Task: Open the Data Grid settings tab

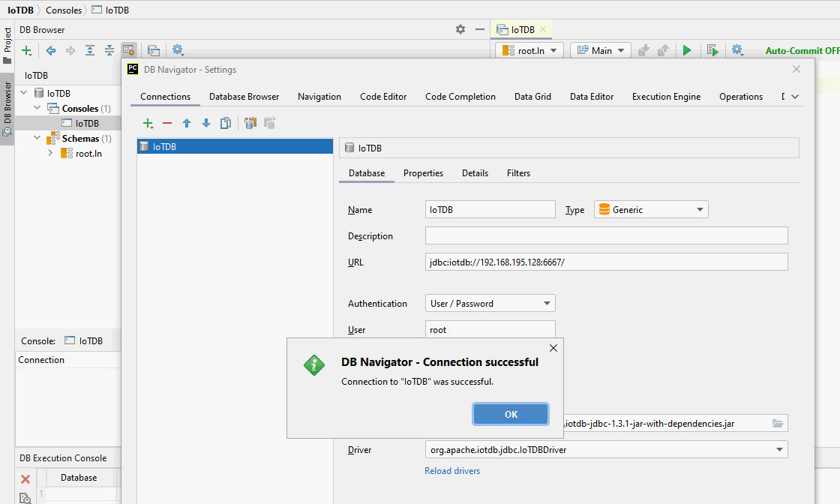Action: [532, 97]
